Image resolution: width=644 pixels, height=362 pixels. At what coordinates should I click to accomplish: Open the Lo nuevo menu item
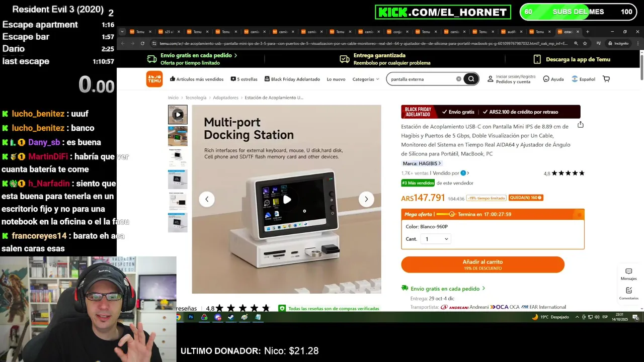[336, 79]
